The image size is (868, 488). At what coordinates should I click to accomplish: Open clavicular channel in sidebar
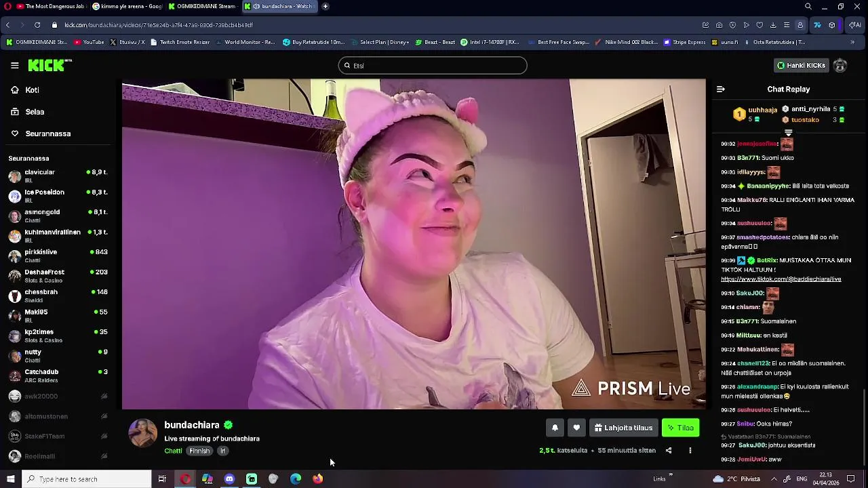tap(58, 176)
